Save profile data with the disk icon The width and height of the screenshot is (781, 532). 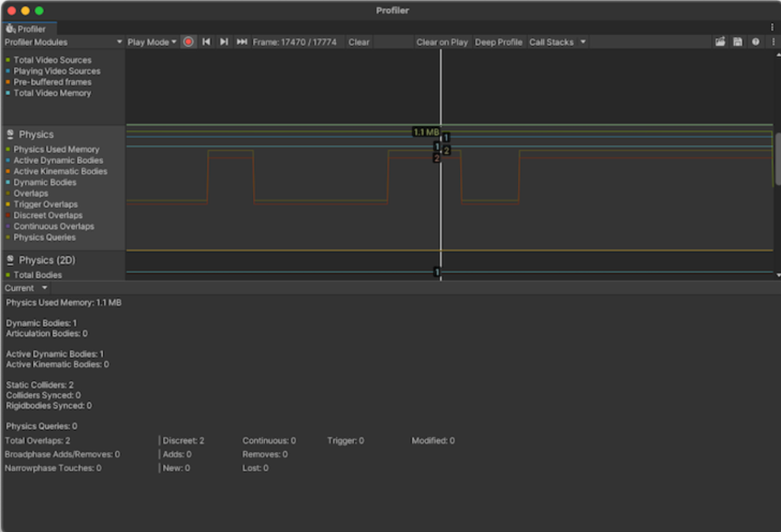point(736,42)
